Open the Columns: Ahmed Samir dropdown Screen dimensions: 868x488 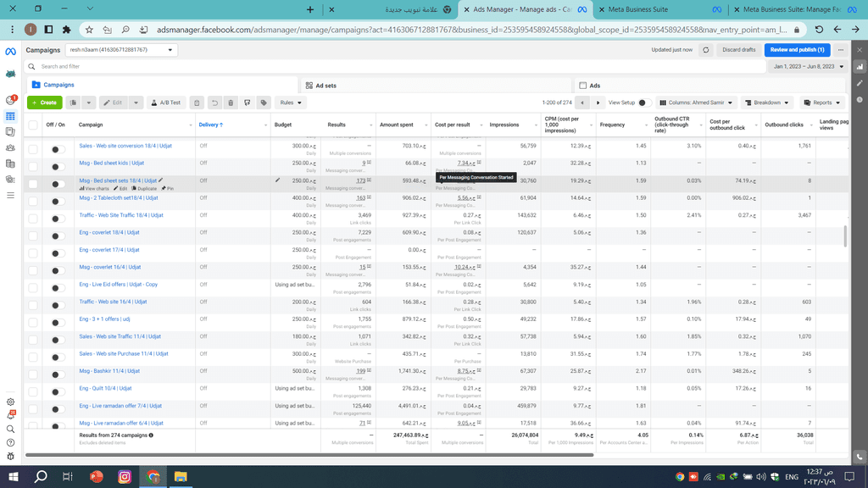tap(696, 103)
